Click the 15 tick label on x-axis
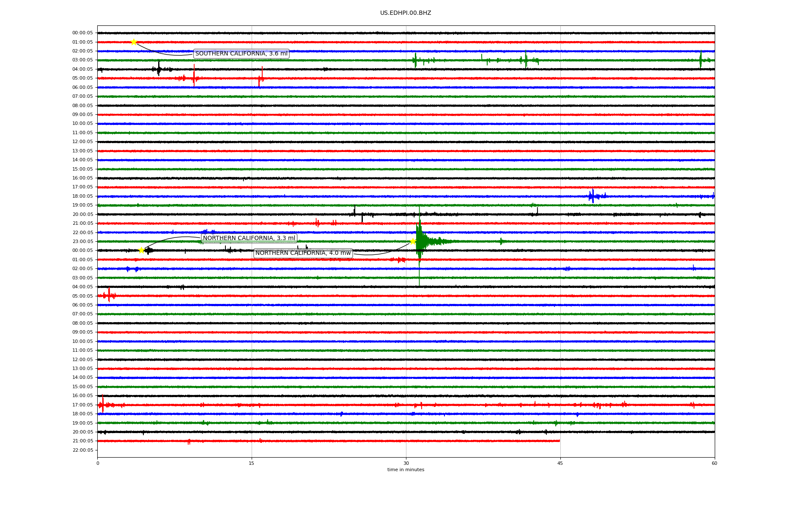Screen dimensions: 812x508 252,463
